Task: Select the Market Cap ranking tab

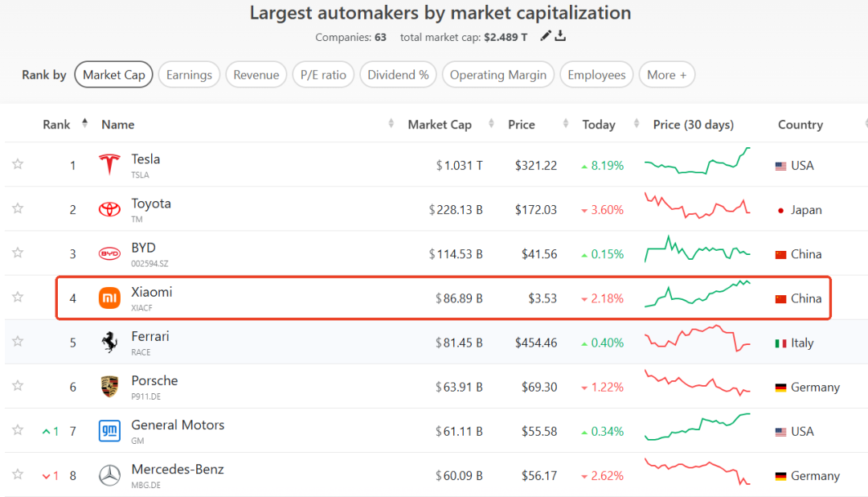Action: point(113,75)
